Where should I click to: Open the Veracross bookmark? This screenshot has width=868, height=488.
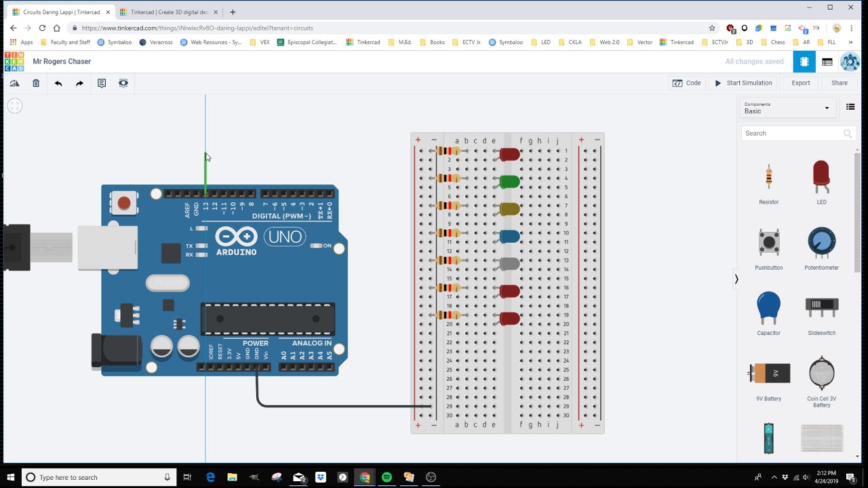(x=156, y=42)
